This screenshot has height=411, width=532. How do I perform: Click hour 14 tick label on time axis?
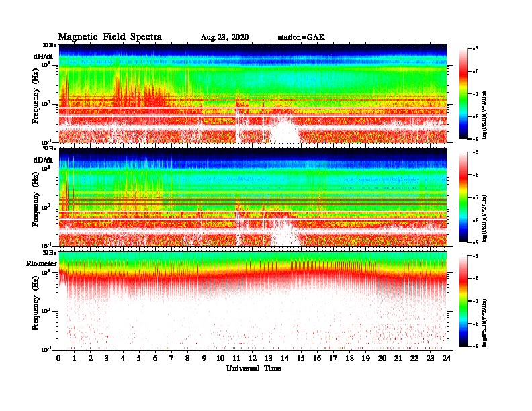pos(285,358)
